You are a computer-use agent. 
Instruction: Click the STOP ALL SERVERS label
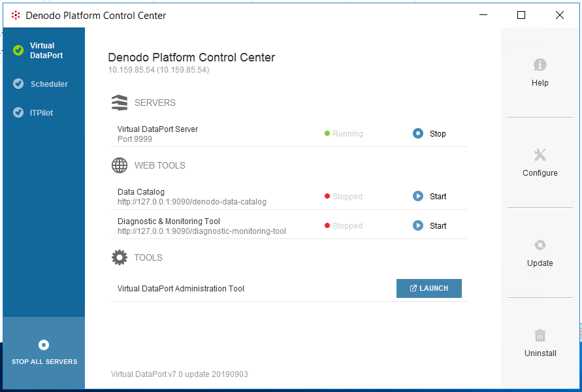pos(44,361)
